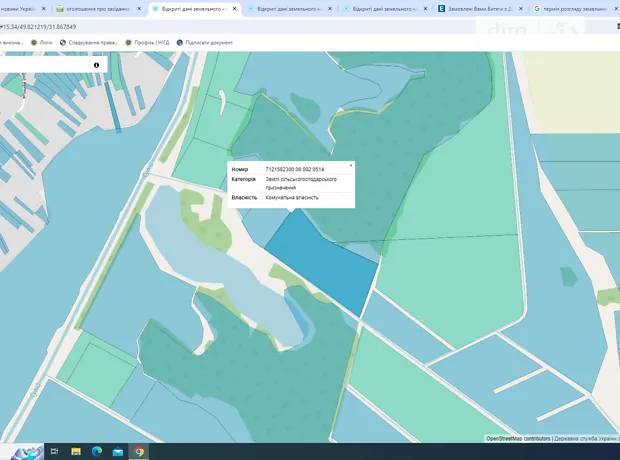
Task: Open the 'Логін' bookmark
Action: click(42, 43)
